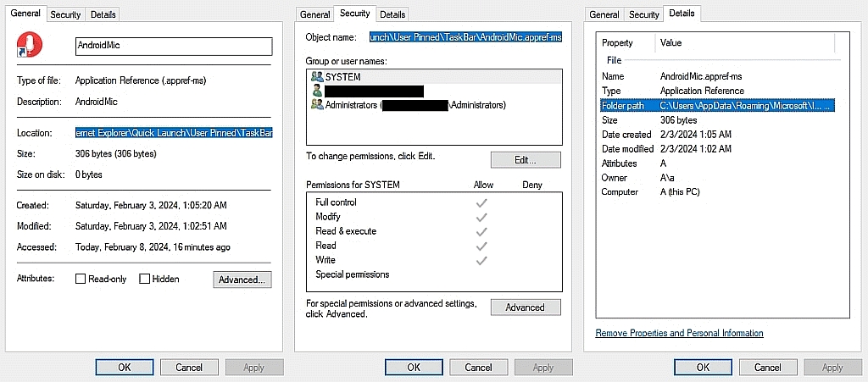Select the Type Application Reference row
The image size is (868, 382).
717,91
